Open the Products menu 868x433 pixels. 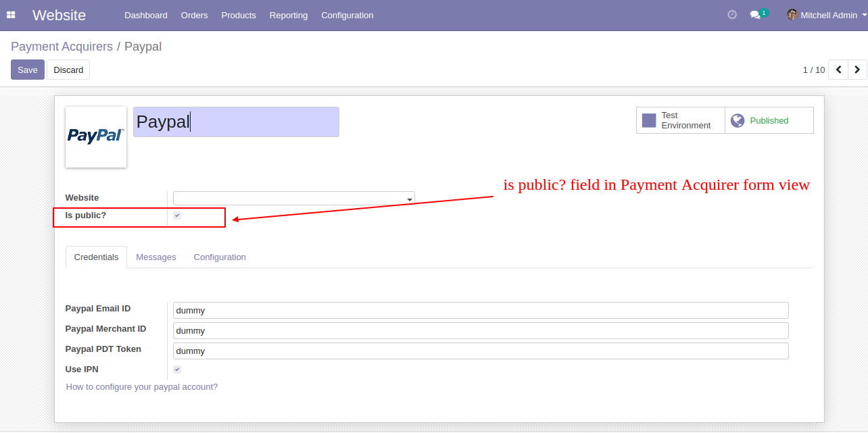point(239,15)
